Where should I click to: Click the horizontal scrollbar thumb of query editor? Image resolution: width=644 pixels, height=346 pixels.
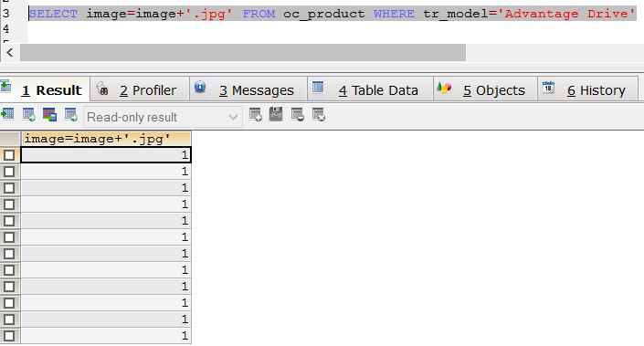click(243, 53)
